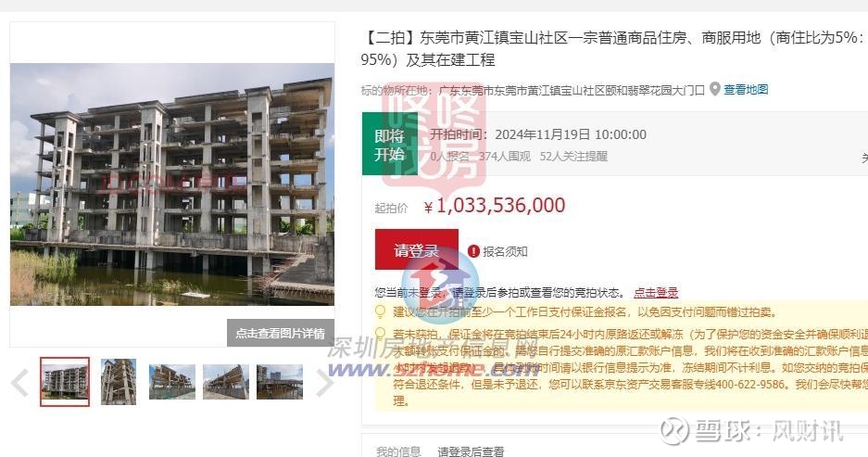This screenshot has width=868, height=457.
Task: Click the 点击登录 link
Action: (x=656, y=292)
